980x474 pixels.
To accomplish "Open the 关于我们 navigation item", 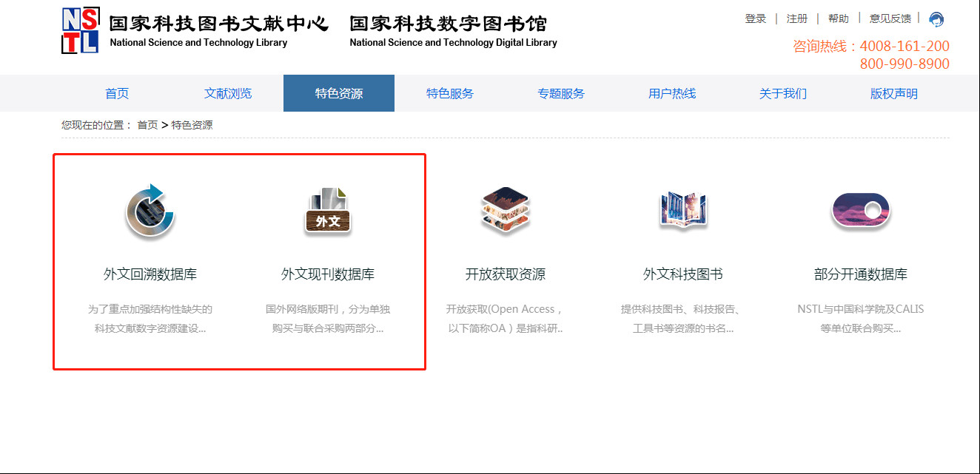I will [x=783, y=93].
